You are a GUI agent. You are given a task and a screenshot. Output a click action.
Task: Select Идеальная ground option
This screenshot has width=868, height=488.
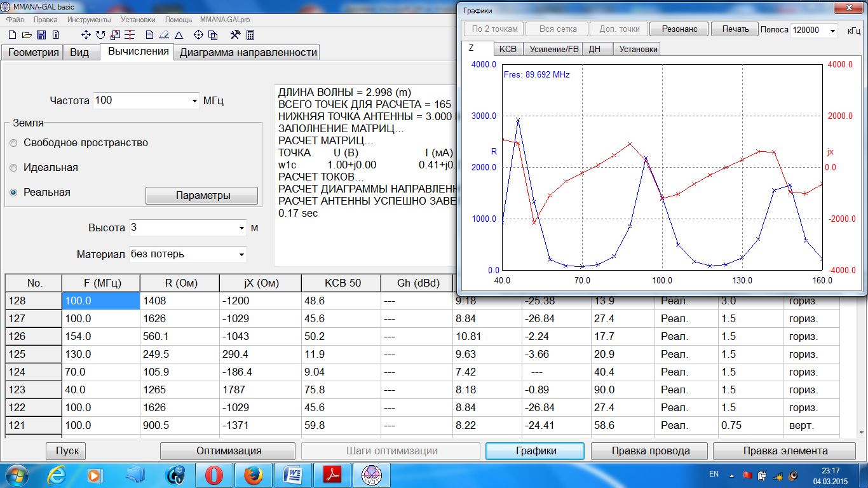pyautogui.click(x=14, y=168)
